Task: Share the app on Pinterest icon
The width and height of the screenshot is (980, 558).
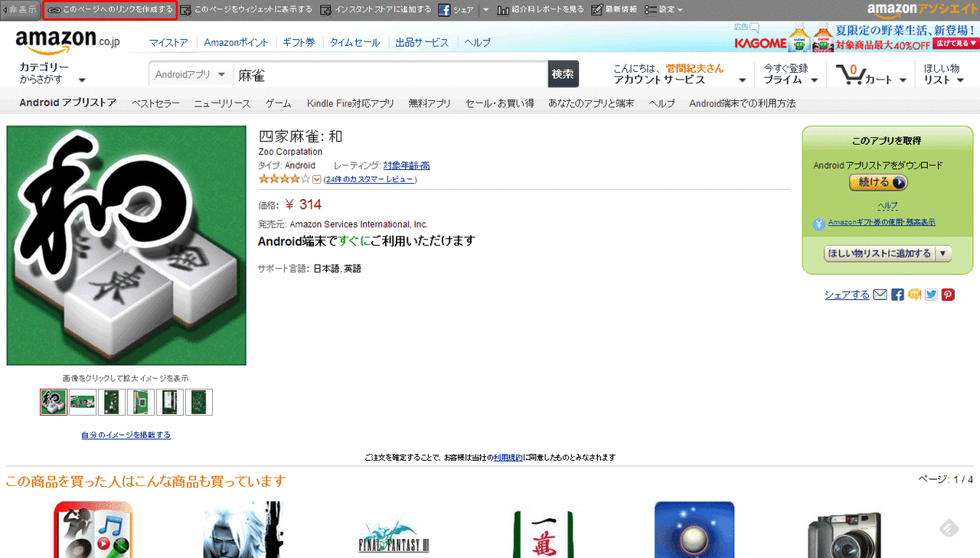Action: [x=948, y=295]
